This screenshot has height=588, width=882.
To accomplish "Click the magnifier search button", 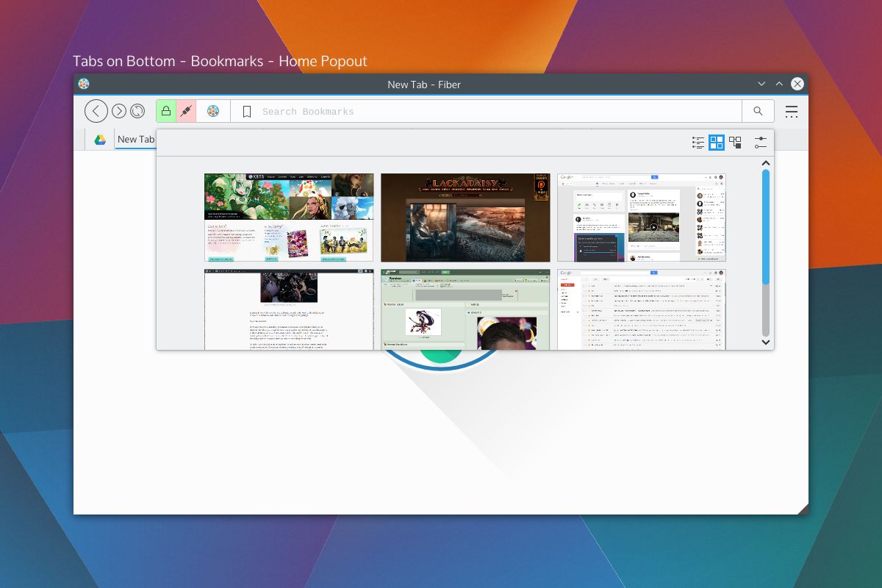I will coord(758,111).
